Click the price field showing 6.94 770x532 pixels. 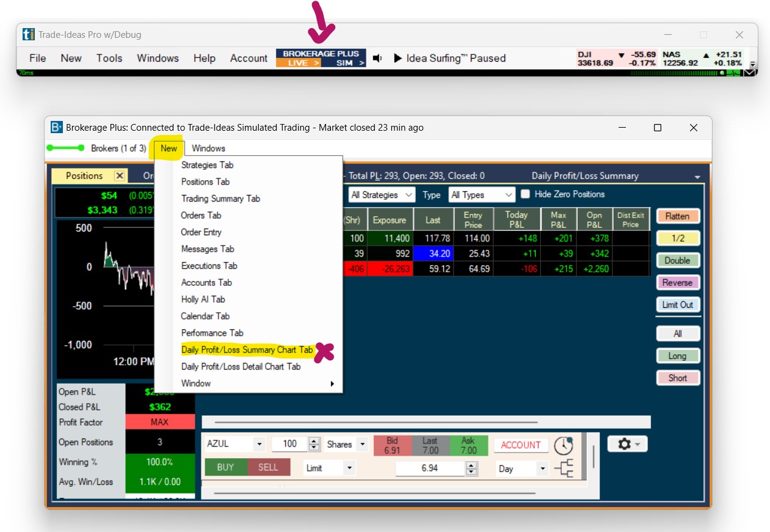pyautogui.click(x=430, y=468)
